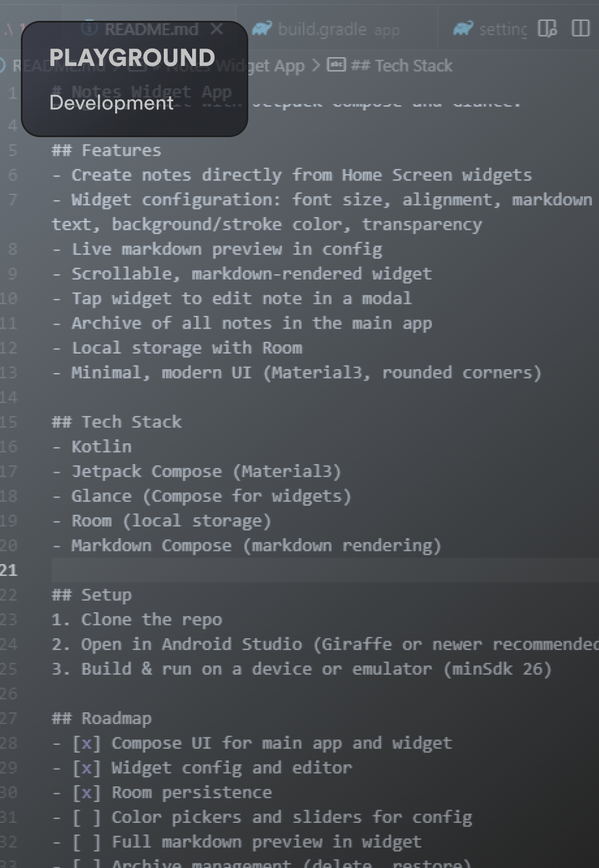
Task: Click the Gradle elephant icon for build.gradle
Action: (262, 28)
